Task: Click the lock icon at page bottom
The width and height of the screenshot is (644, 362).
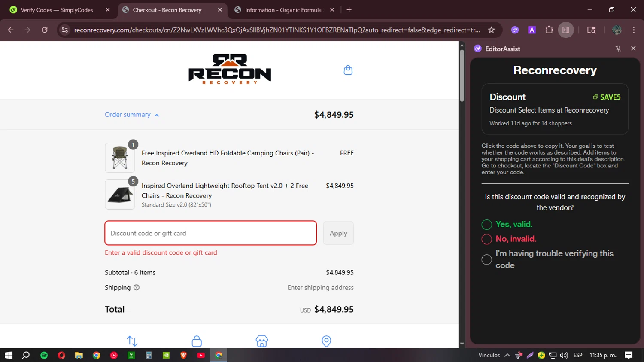Action: tap(197, 341)
